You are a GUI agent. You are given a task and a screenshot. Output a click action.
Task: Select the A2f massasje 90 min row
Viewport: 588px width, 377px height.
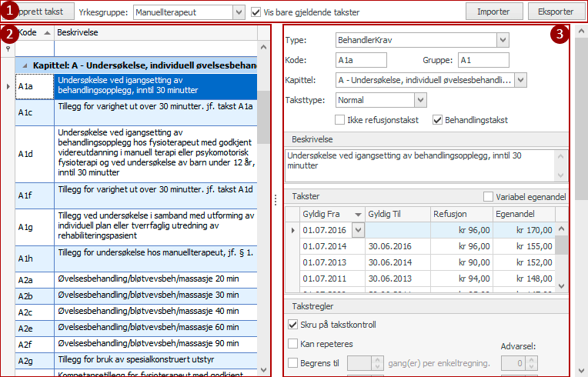click(136, 344)
